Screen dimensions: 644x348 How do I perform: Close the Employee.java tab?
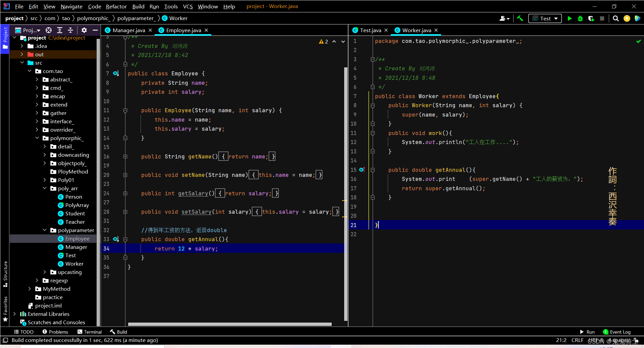(206, 30)
